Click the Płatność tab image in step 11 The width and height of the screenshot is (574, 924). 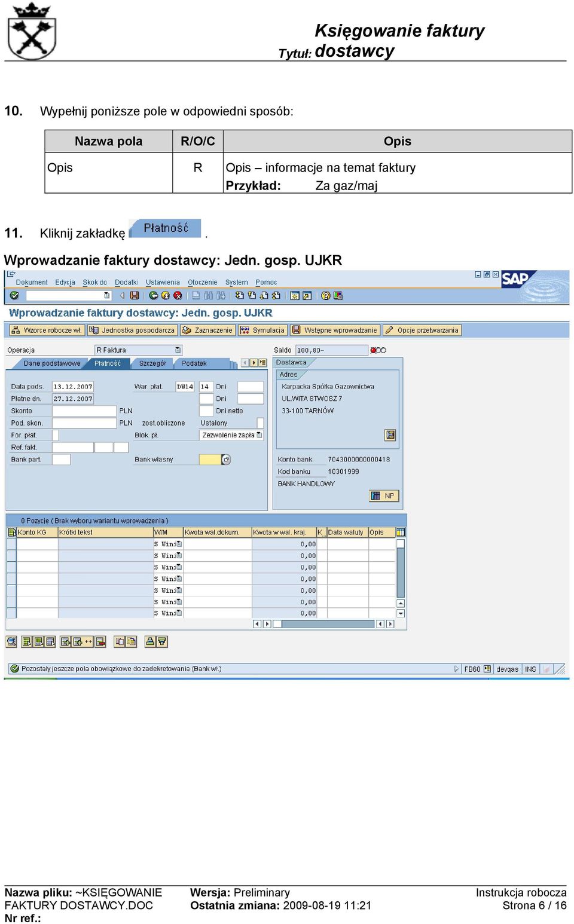[x=165, y=228]
